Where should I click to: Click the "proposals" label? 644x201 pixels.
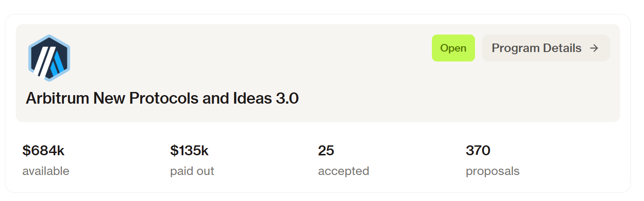tap(493, 171)
